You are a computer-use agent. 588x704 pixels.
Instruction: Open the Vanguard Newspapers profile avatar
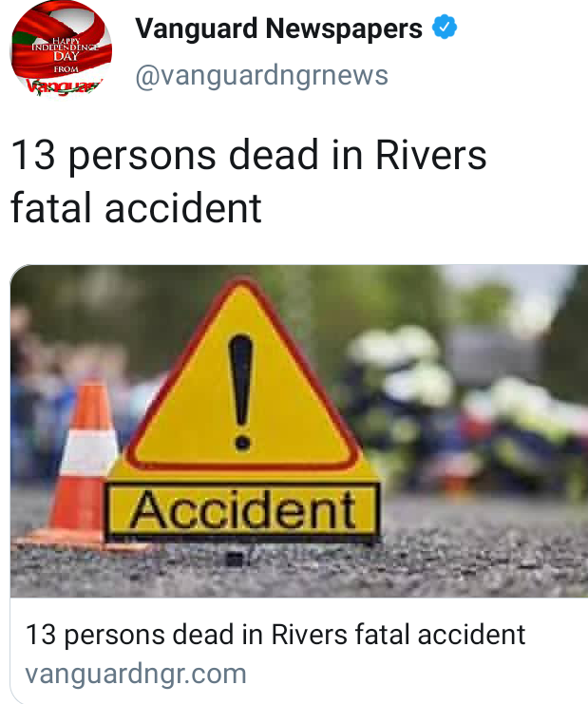pyautogui.click(x=61, y=48)
